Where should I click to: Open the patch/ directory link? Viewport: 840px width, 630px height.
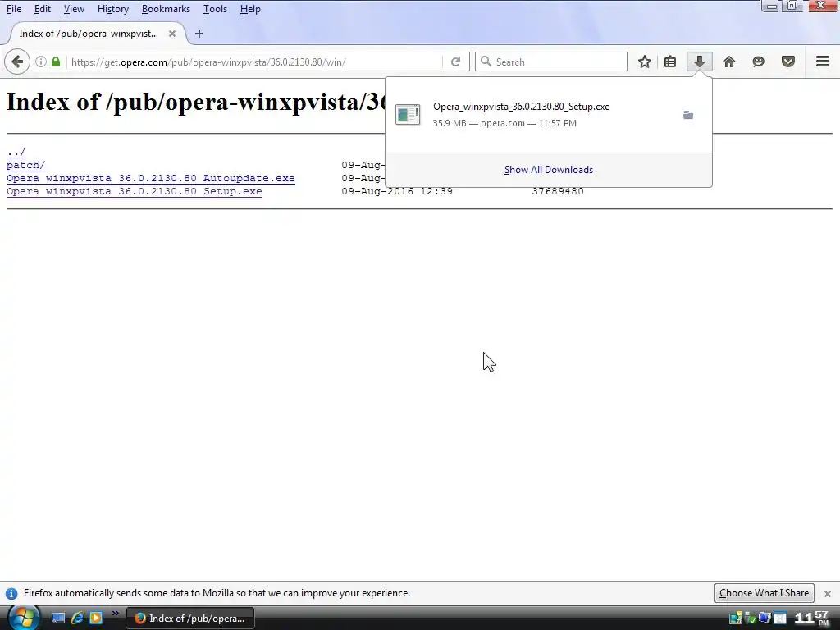(x=25, y=165)
